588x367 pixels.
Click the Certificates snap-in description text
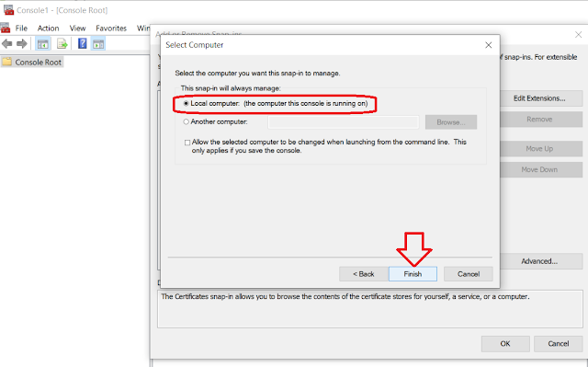point(345,296)
